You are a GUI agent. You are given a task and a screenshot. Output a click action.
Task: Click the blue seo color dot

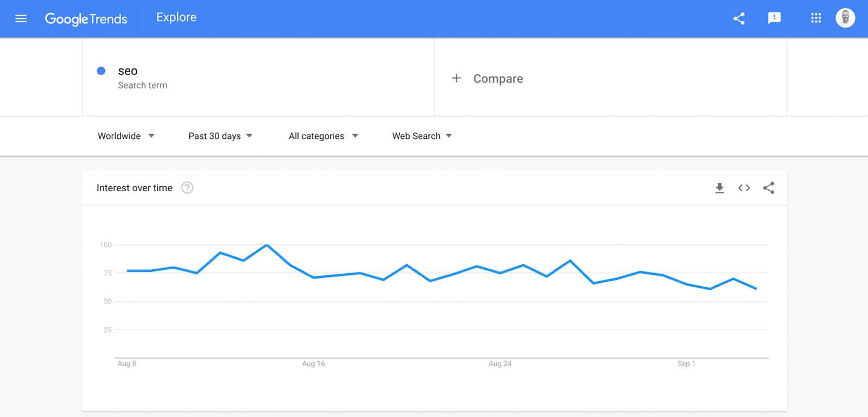coord(101,71)
